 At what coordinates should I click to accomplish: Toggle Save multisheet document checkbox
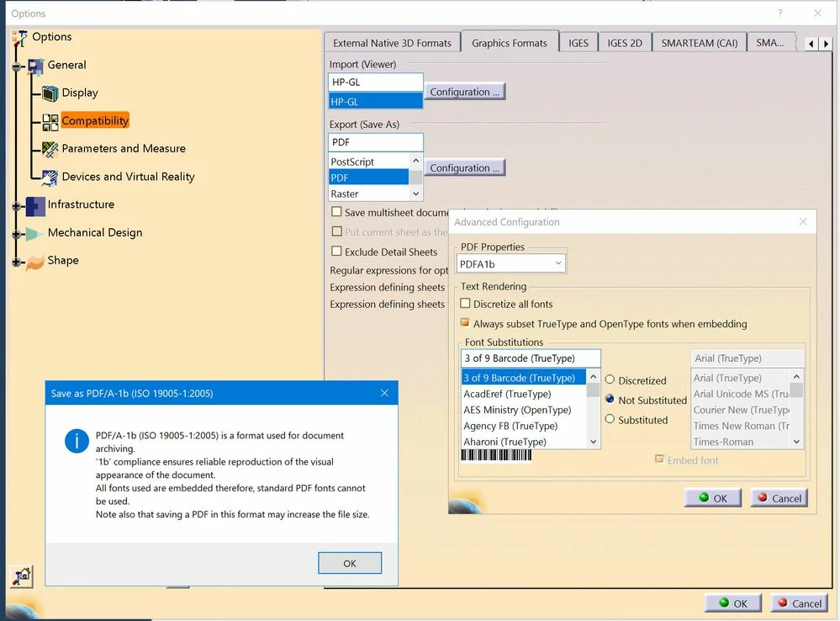tap(336, 212)
